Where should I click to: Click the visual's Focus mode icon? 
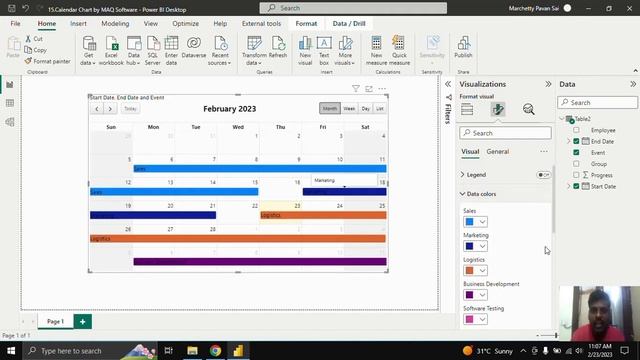click(x=369, y=89)
